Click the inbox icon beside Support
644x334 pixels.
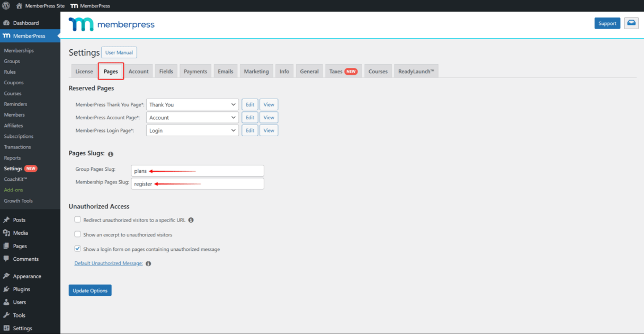(631, 23)
